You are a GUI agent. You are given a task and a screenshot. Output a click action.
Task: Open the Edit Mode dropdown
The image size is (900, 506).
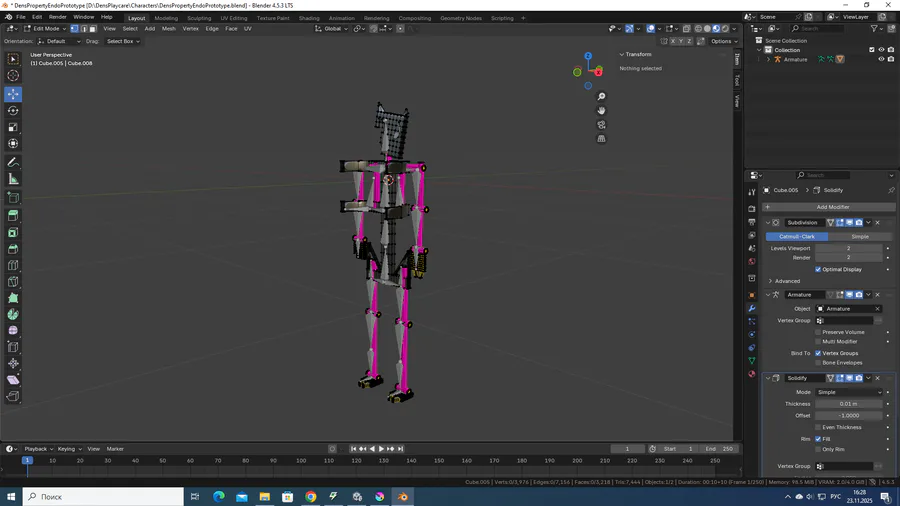pos(44,29)
